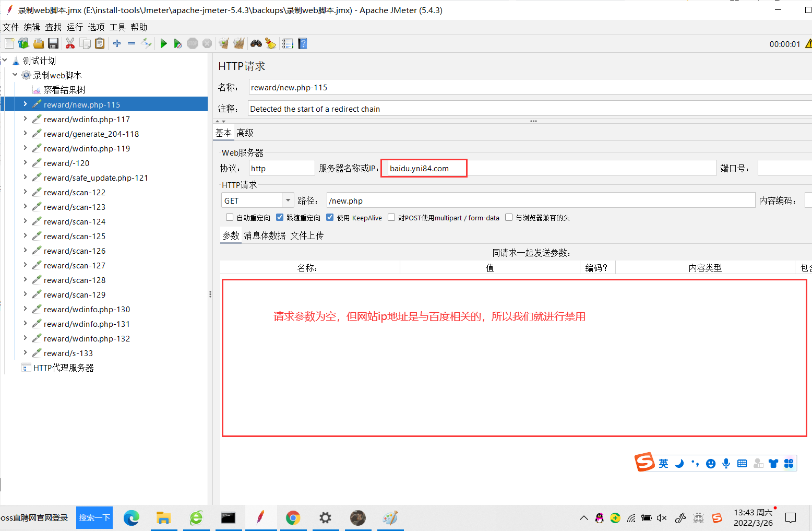The width and height of the screenshot is (812, 531).
Task: Enable the 自动重定向 checkbox
Action: pos(229,217)
